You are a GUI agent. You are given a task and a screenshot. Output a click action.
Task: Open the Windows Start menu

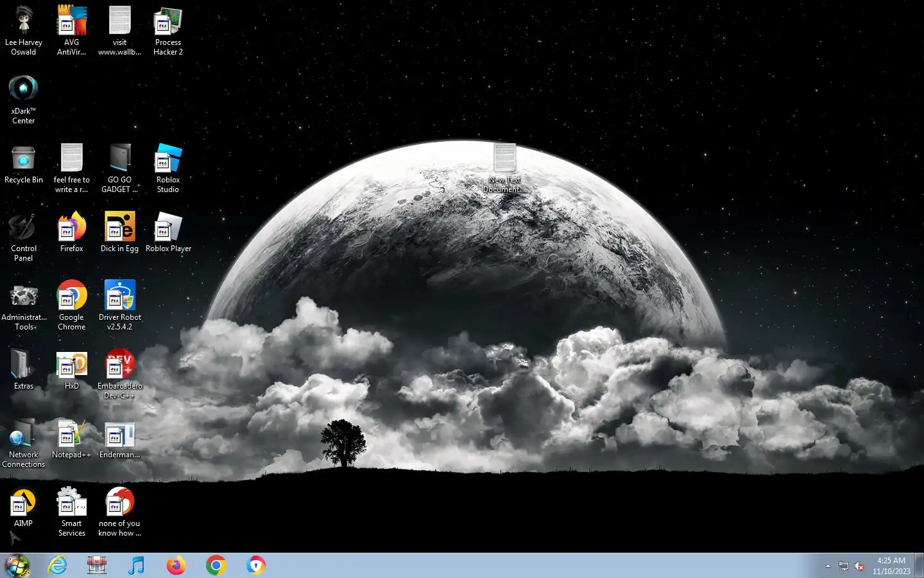coord(17,566)
